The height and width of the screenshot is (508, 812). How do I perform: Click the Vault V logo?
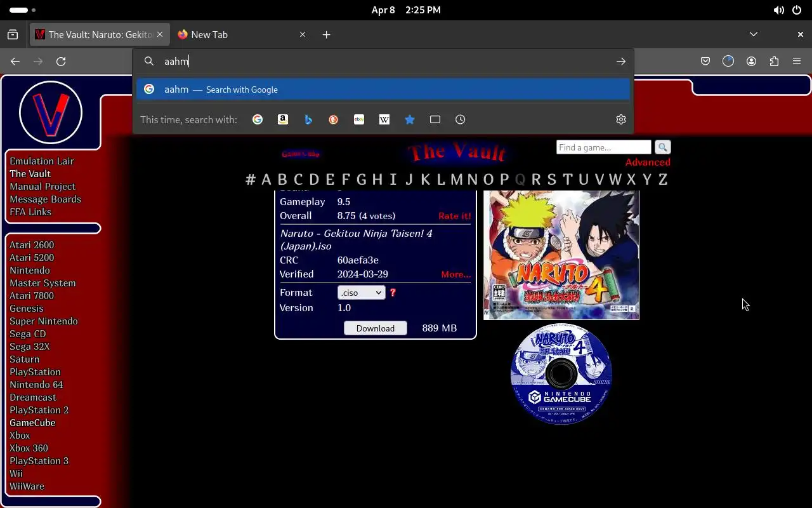point(51,112)
